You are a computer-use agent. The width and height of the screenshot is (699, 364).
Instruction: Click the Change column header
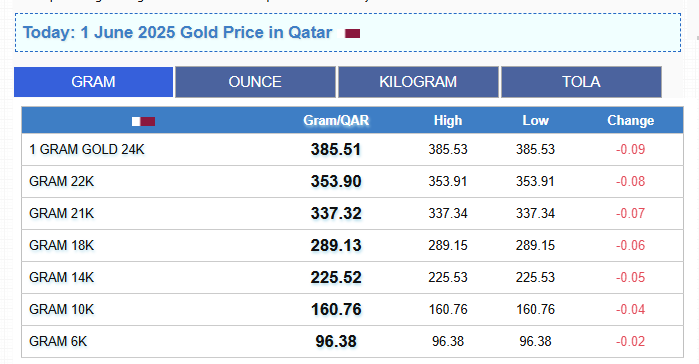pyautogui.click(x=630, y=121)
